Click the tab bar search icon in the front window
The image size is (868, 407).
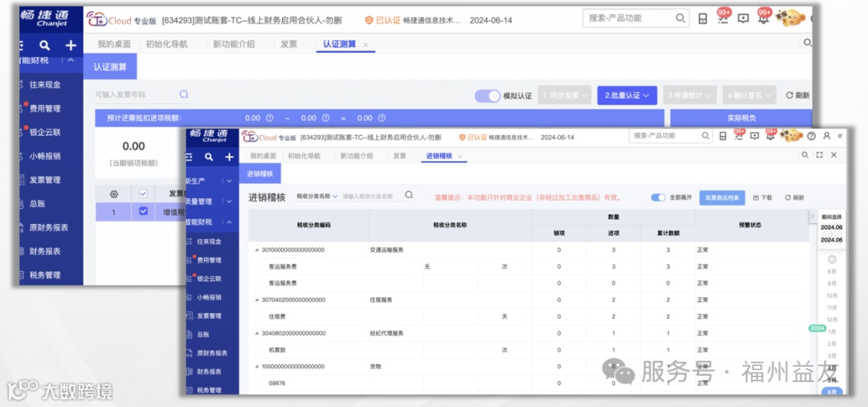pyautogui.click(x=805, y=156)
